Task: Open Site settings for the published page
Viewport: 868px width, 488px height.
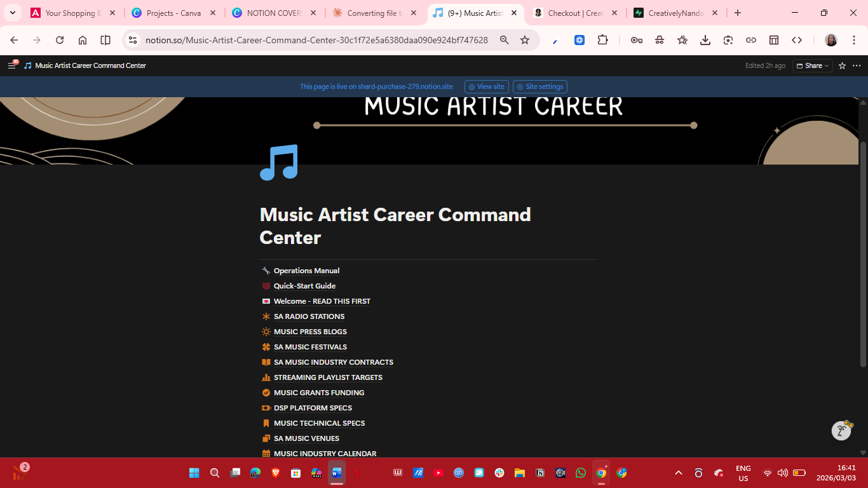Action: click(x=539, y=86)
